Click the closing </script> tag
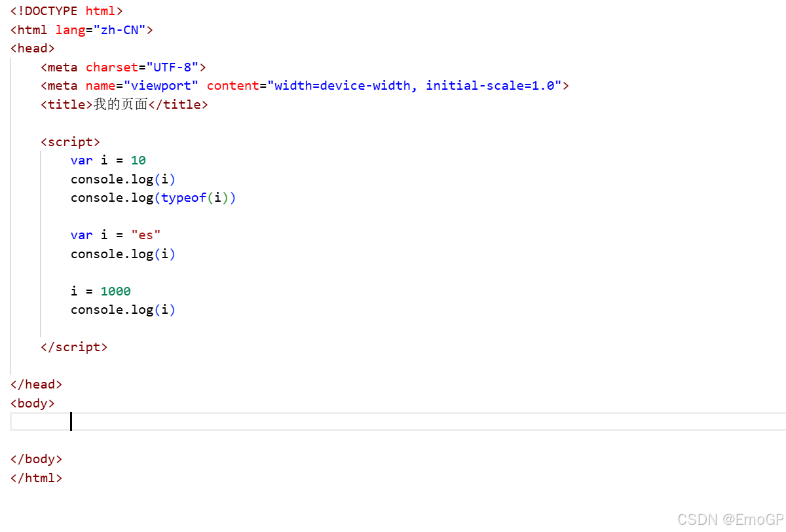The height and width of the screenshot is (532, 786). [x=74, y=347]
